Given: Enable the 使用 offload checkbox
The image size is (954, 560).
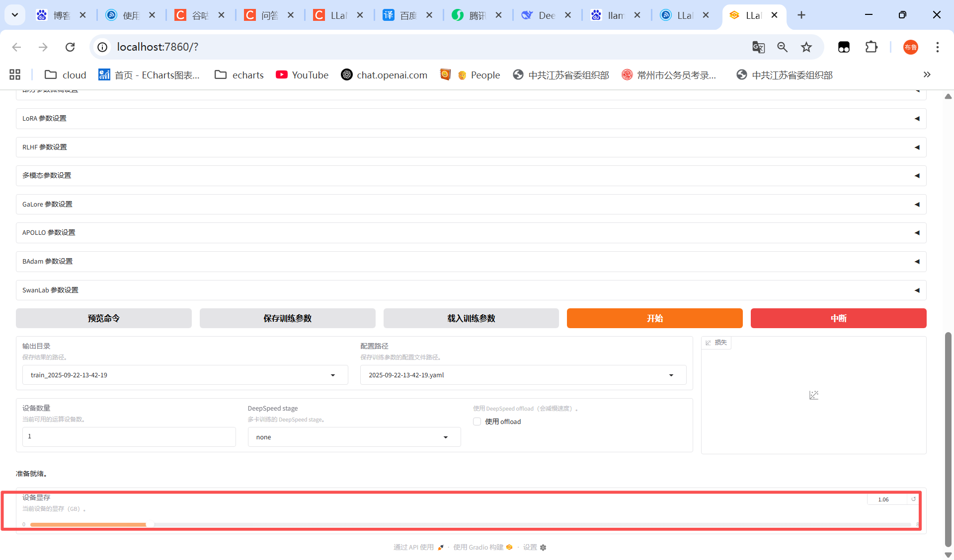Looking at the screenshot, I should [477, 421].
